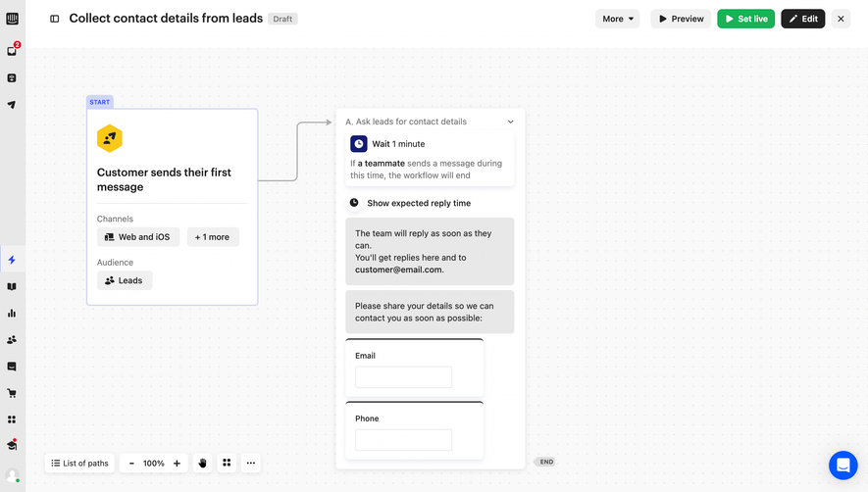Open the shopping cart icon in sidebar

pyautogui.click(x=12, y=393)
